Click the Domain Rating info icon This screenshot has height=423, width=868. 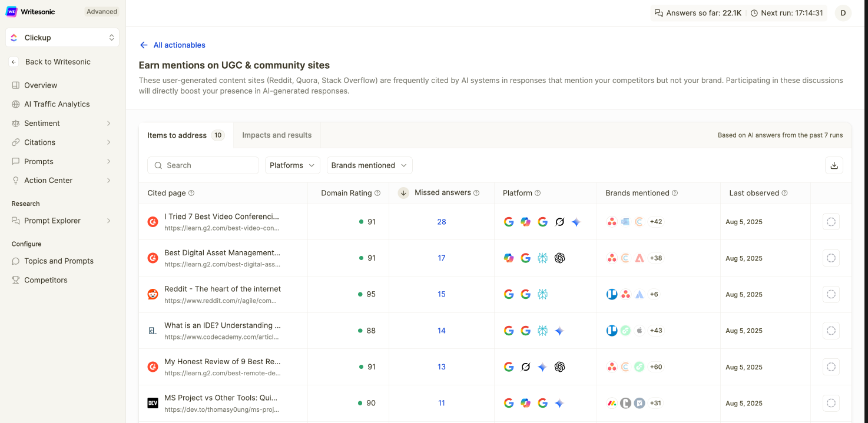point(377,193)
